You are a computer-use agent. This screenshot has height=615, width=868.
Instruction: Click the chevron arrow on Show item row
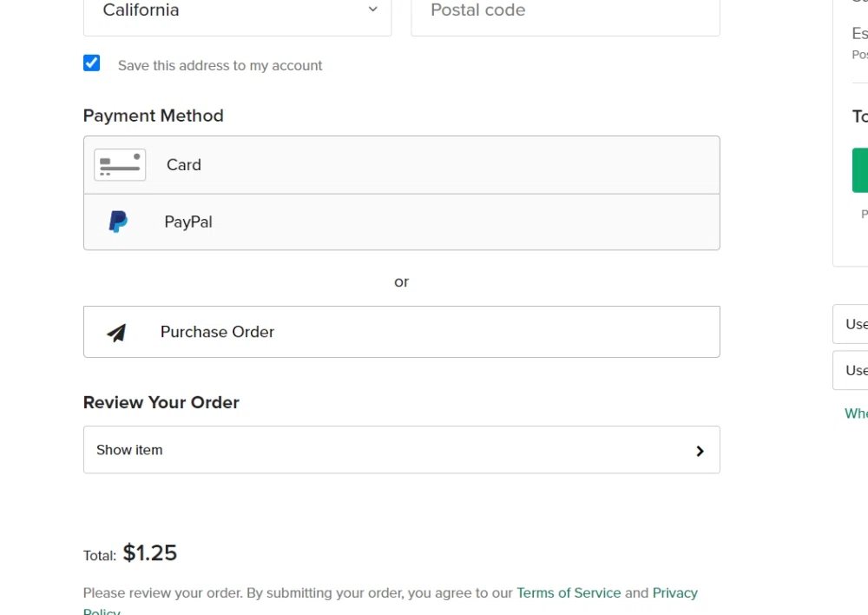pyautogui.click(x=700, y=450)
